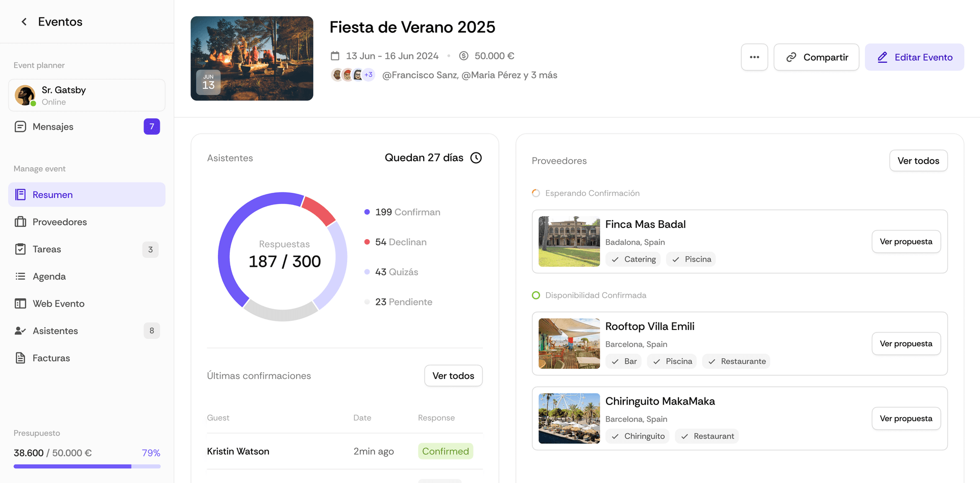Open Facturas section
Viewport: 980px width, 483px height.
[x=87, y=358]
